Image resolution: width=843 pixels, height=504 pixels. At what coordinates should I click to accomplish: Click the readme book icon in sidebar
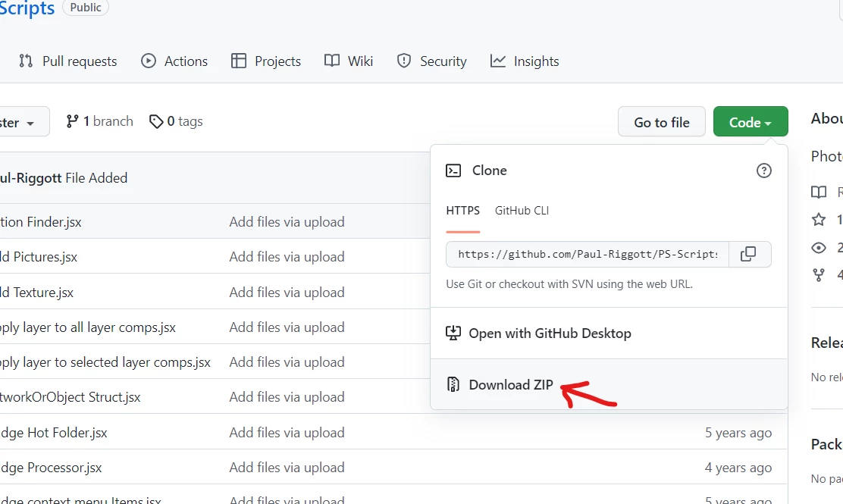click(x=818, y=192)
